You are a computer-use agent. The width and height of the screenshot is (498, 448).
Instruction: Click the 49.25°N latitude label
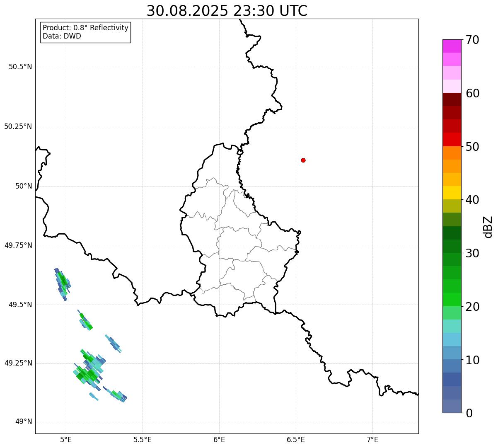point(18,363)
